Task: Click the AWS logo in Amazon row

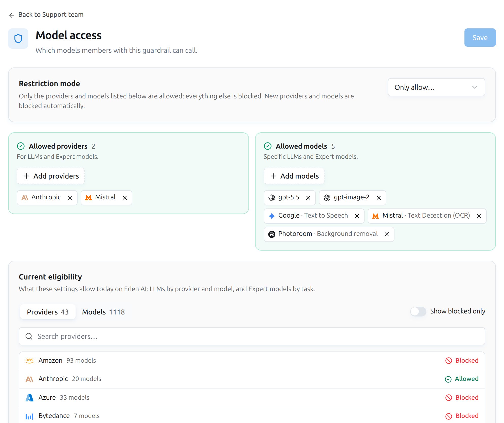Action: (x=29, y=361)
